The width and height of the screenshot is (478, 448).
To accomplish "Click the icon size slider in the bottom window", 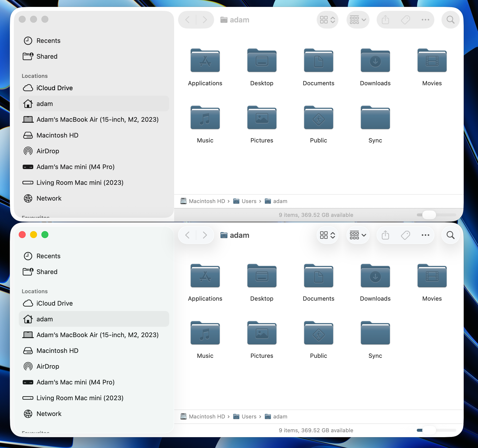I will pyautogui.click(x=429, y=430).
